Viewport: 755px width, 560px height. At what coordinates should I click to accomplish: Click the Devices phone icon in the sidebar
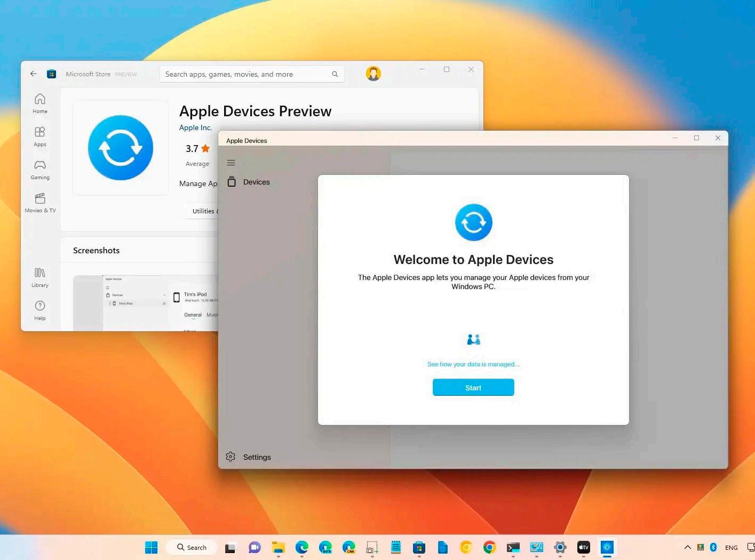[x=232, y=182]
